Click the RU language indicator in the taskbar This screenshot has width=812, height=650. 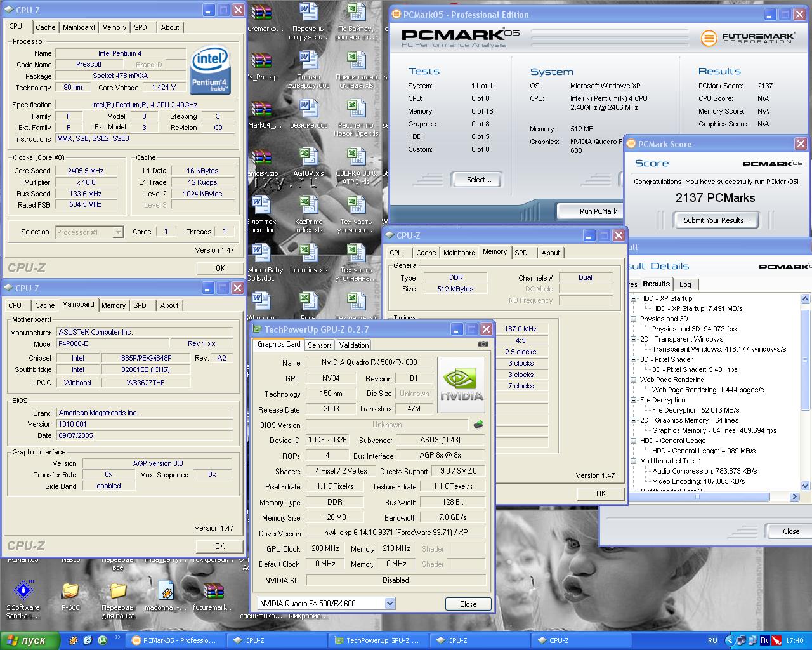tap(712, 640)
